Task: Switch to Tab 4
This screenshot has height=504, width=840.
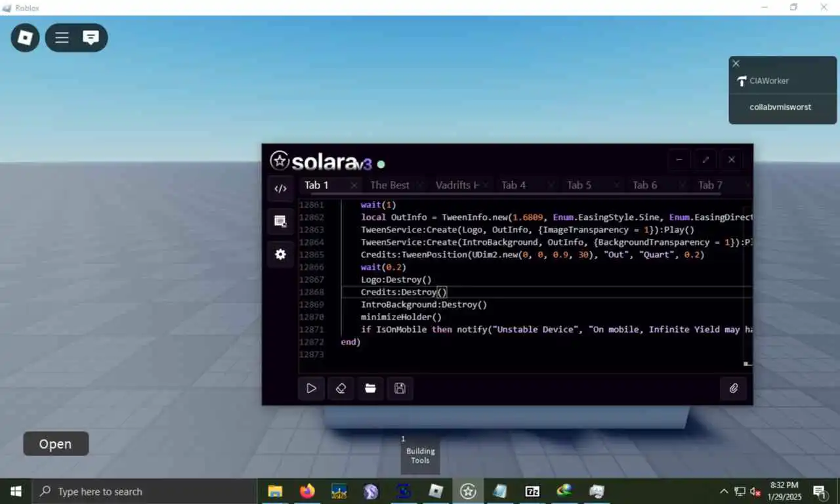Action: tap(514, 186)
